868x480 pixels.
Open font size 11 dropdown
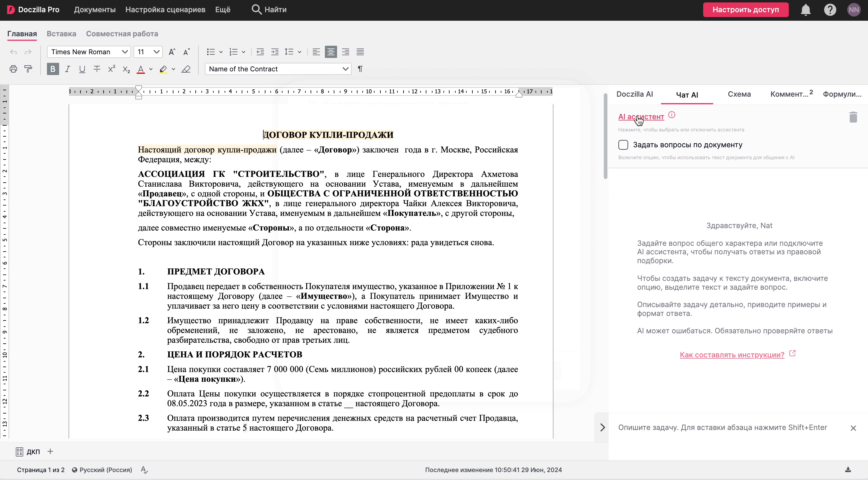click(148, 52)
